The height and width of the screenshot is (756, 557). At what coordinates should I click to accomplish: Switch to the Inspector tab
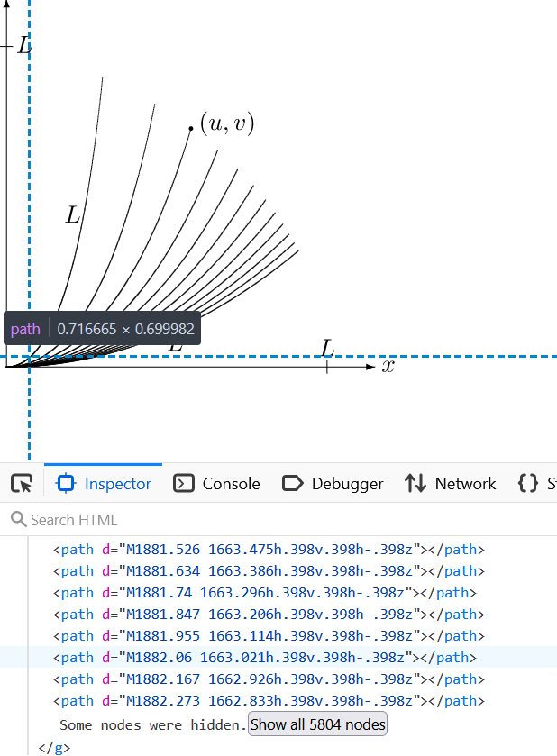(x=104, y=483)
